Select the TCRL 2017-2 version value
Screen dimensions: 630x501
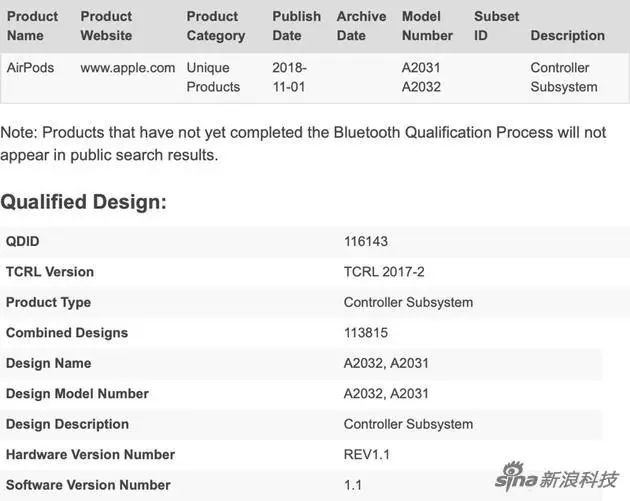(384, 271)
